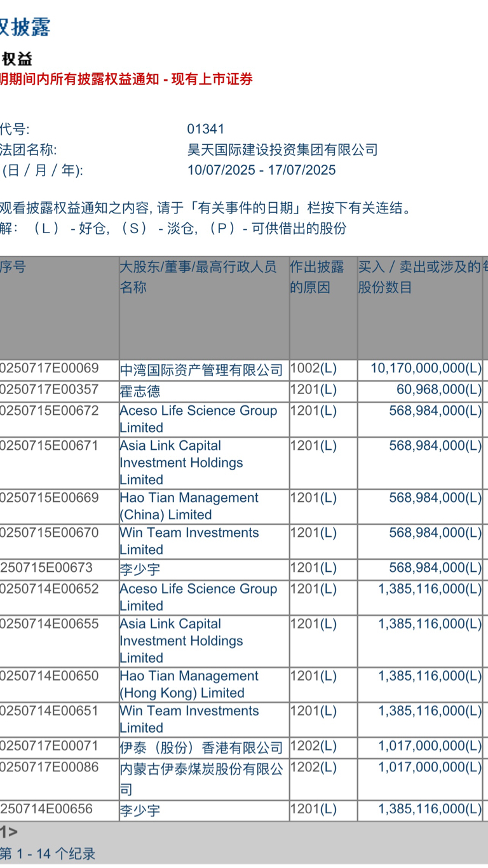
Task: Open Hao Tian Management (China) Limited link
Action: [189, 506]
